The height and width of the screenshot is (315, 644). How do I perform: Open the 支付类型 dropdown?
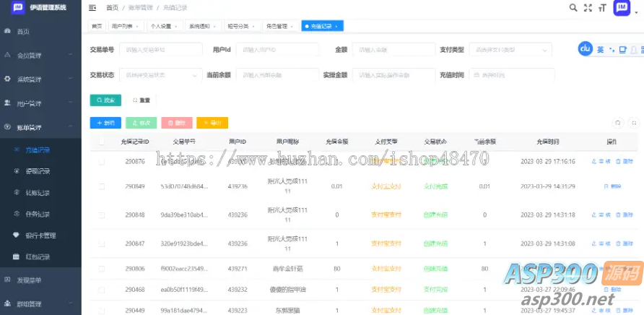click(510, 50)
